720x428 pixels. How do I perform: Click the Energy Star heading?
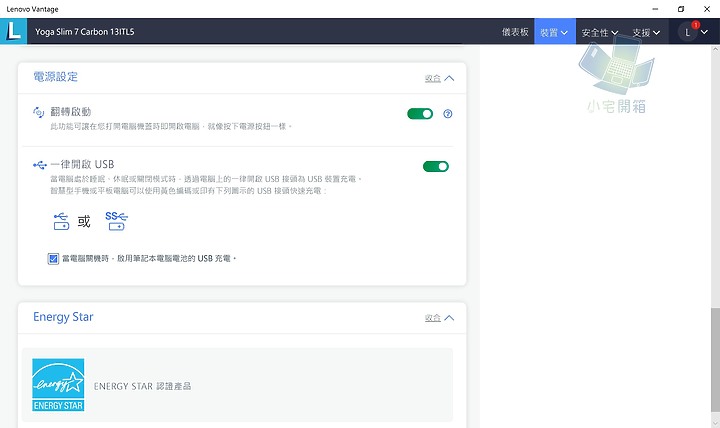pos(63,317)
